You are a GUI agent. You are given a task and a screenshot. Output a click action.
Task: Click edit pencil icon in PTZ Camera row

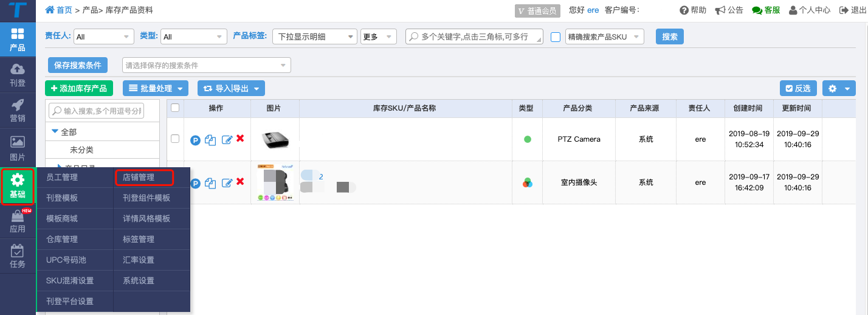tap(227, 140)
